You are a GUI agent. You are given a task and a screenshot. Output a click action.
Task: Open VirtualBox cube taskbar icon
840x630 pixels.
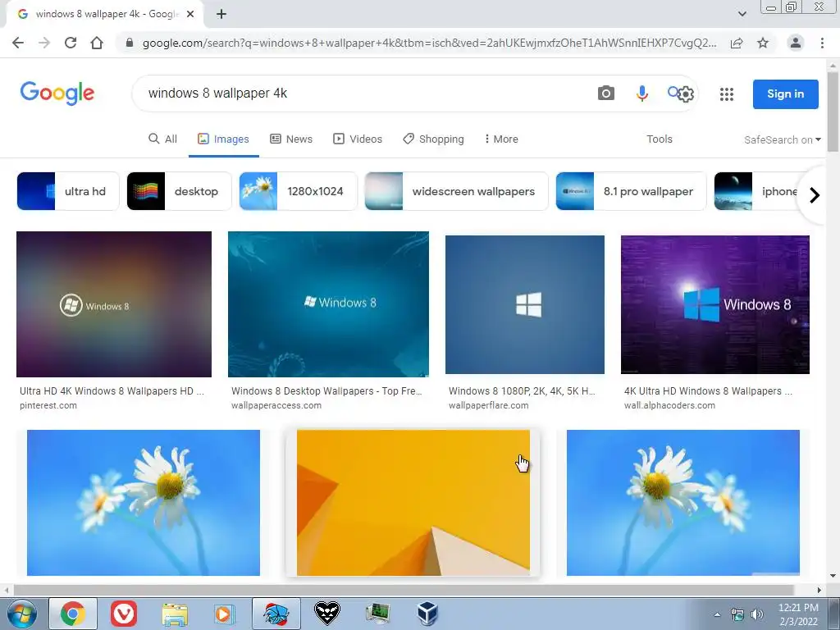(427, 614)
